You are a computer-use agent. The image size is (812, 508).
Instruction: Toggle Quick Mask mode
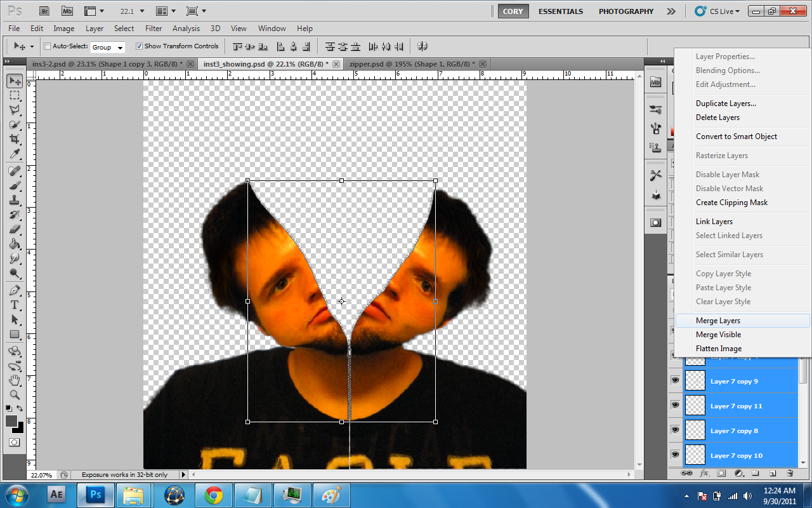click(15, 442)
